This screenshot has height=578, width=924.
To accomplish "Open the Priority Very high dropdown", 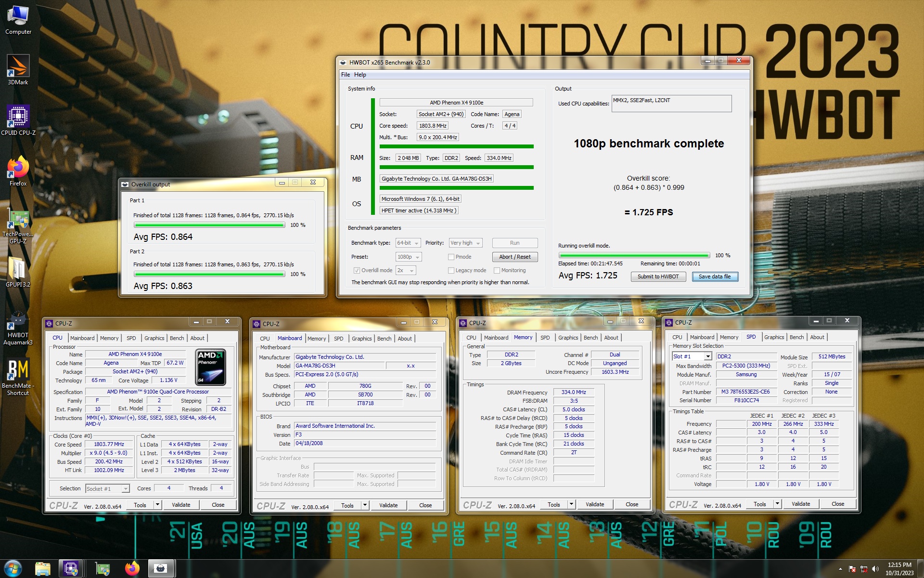I will [465, 243].
